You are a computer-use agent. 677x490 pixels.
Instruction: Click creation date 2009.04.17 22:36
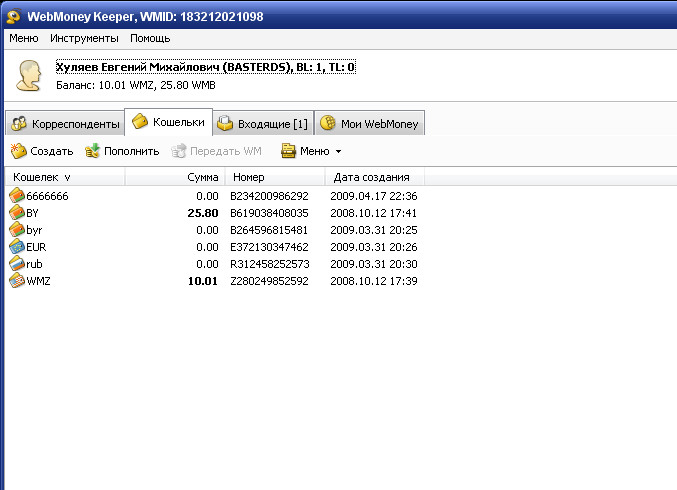pos(374,196)
